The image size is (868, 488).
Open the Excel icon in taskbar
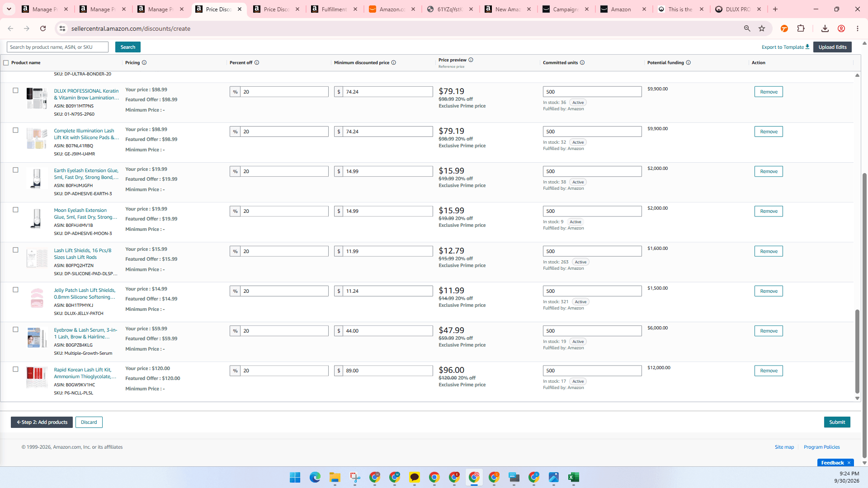574,477
